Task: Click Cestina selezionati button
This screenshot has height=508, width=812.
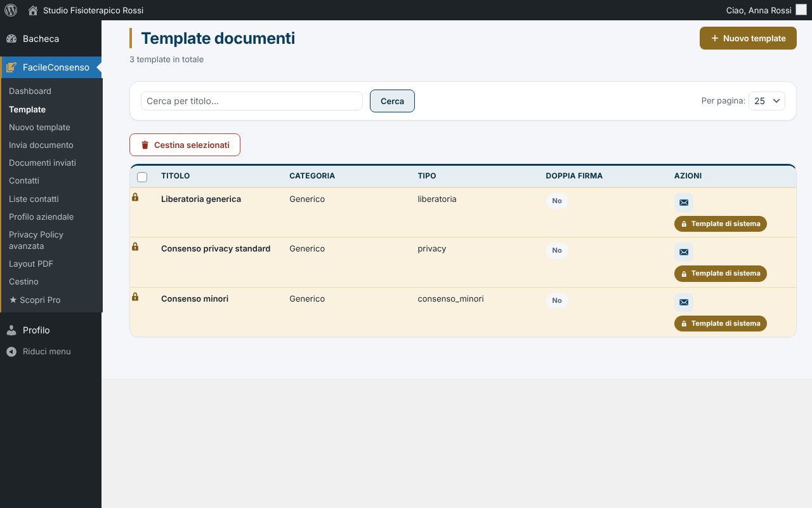Action: point(185,145)
